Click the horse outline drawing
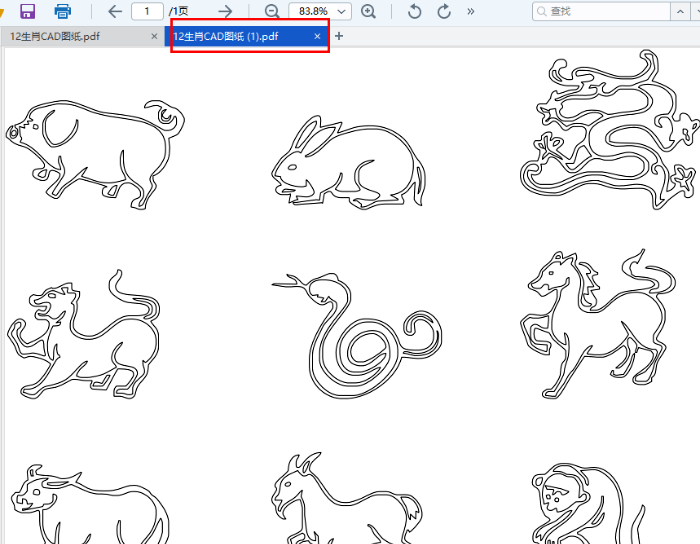The image size is (700, 544). (x=598, y=324)
